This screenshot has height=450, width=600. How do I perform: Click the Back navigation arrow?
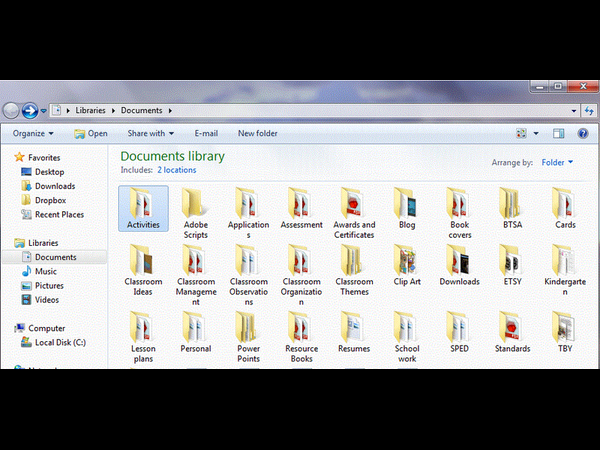13,110
